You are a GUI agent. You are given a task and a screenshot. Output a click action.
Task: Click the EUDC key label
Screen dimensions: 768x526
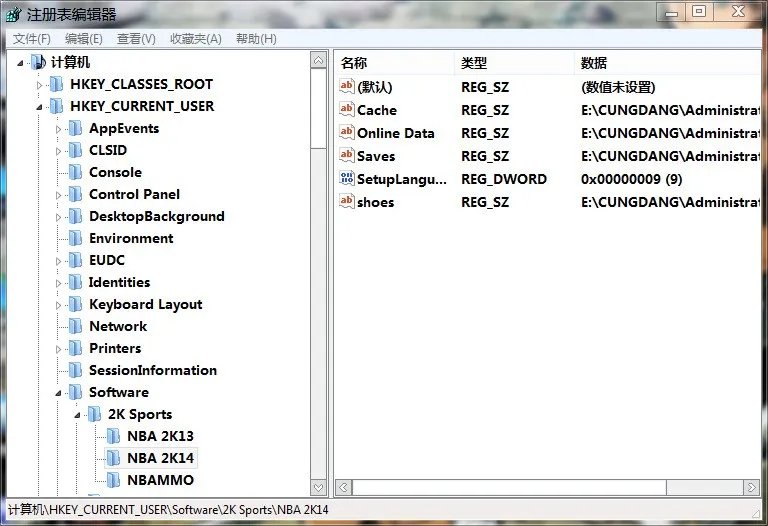107,261
